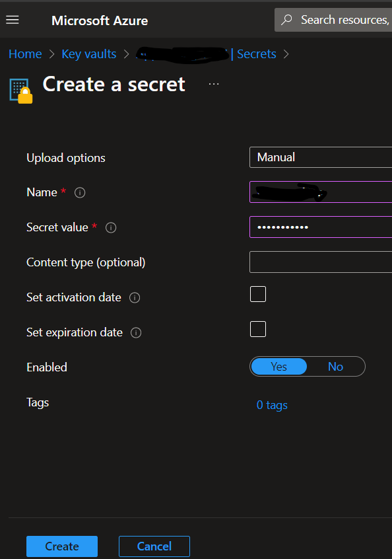This screenshot has height=559, width=392.
Task: Check the Set expiration date box
Action: (x=257, y=329)
